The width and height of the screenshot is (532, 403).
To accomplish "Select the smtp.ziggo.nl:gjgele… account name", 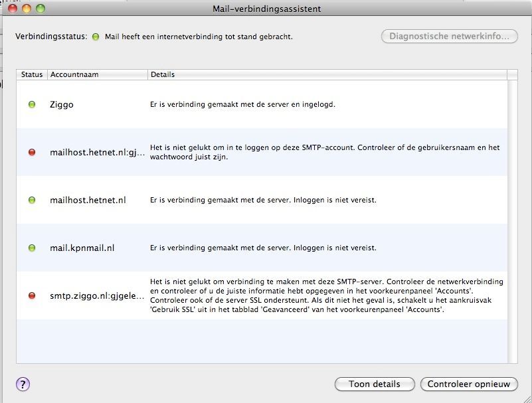I will [x=97, y=295].
